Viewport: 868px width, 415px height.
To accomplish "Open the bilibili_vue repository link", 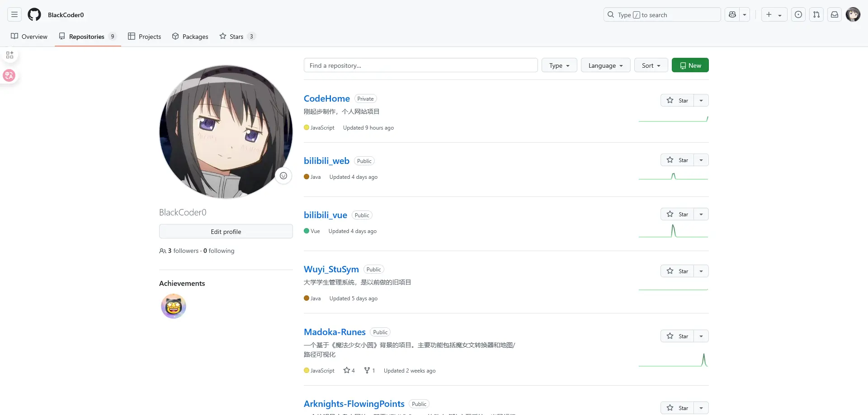I will [x=325, y=215].
